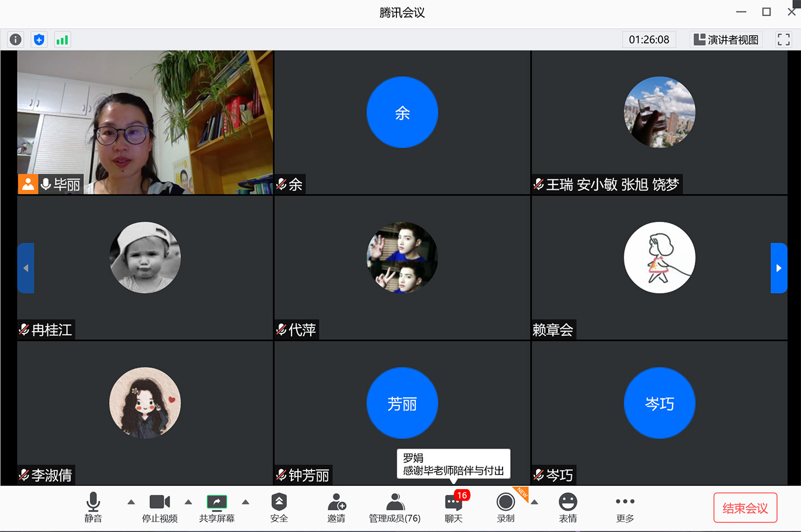Screen dimensions: 801x532
Task: Open the meeting info icon
Action: [x=16, y=39]
